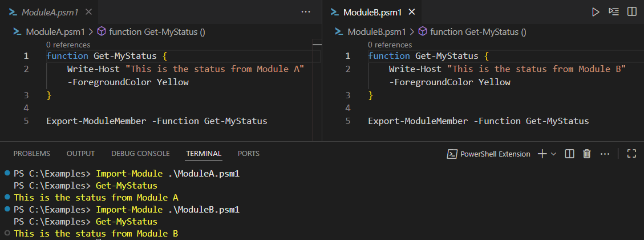
Task: Click the cube symbol icon in ModuleB breadcrumb
Action: pos(423,31)
